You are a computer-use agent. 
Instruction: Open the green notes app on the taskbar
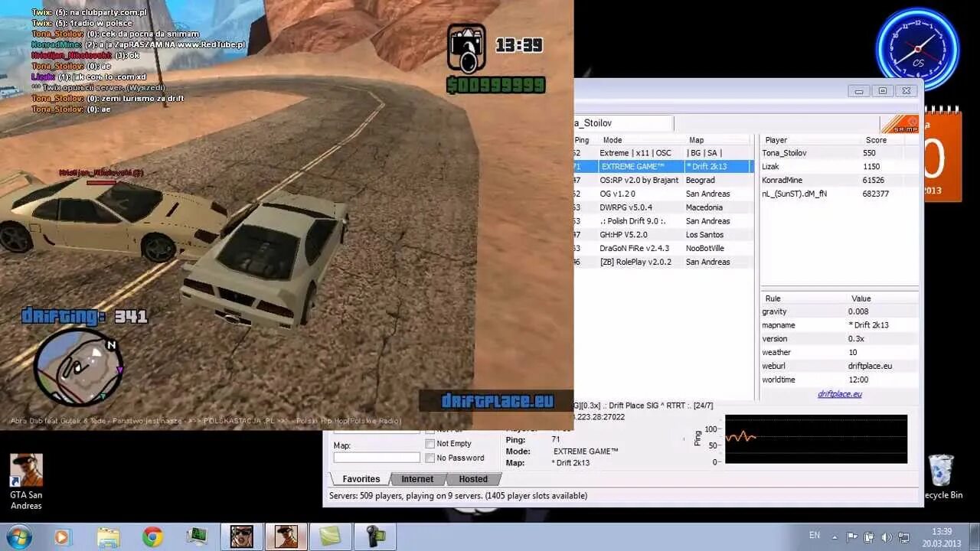331,536
